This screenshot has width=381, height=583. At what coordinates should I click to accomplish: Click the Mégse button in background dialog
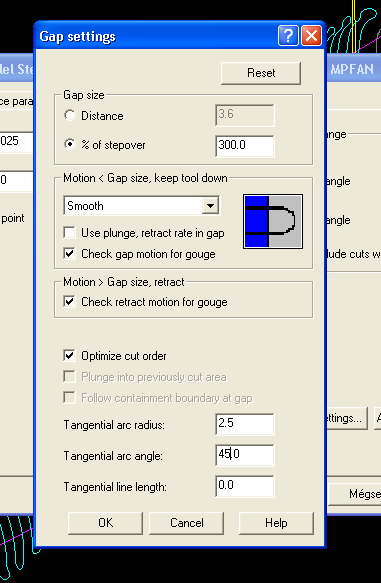355,494
